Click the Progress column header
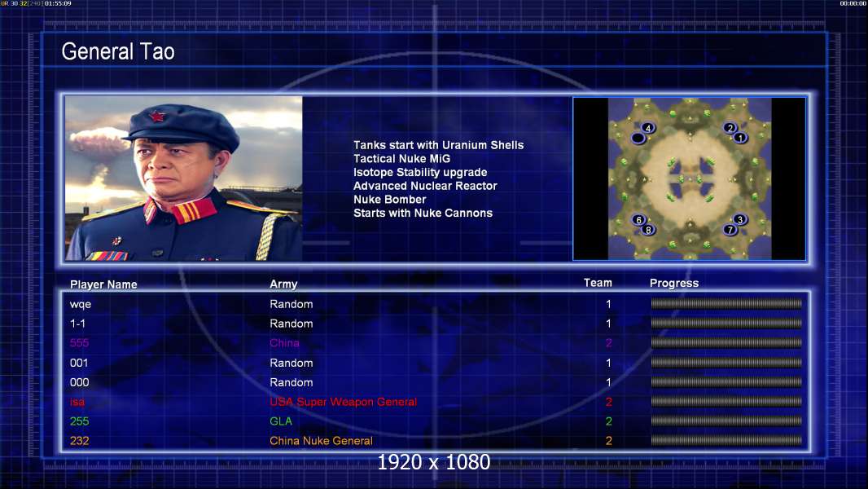 (x=673, y=283)
